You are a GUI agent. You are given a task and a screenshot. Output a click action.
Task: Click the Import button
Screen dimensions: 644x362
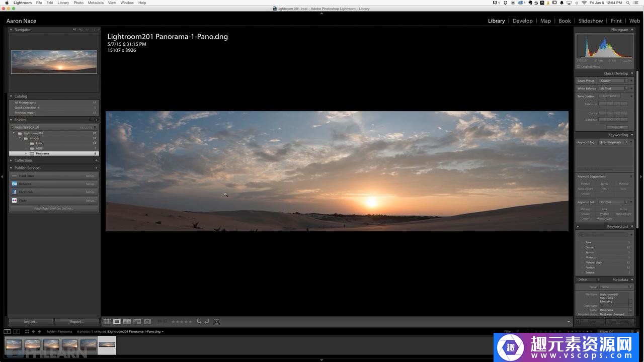pyautogui.click(x=31, y=322)
